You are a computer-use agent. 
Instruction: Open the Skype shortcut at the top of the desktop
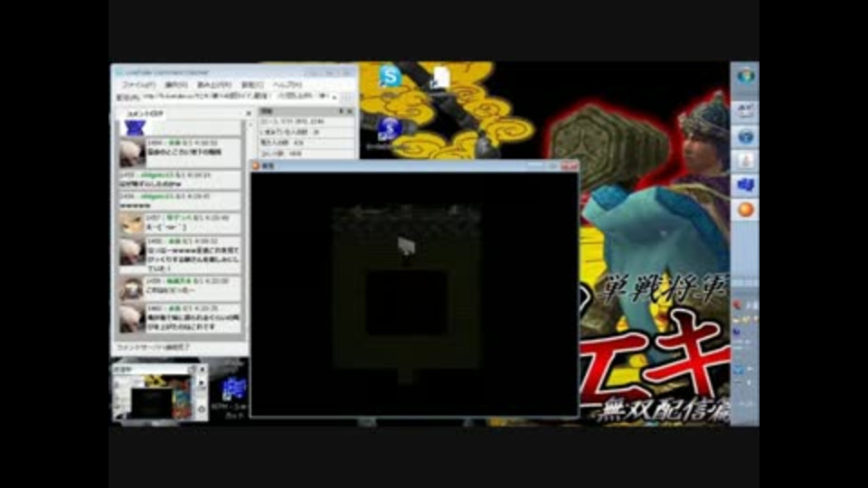tap(390, 76)
